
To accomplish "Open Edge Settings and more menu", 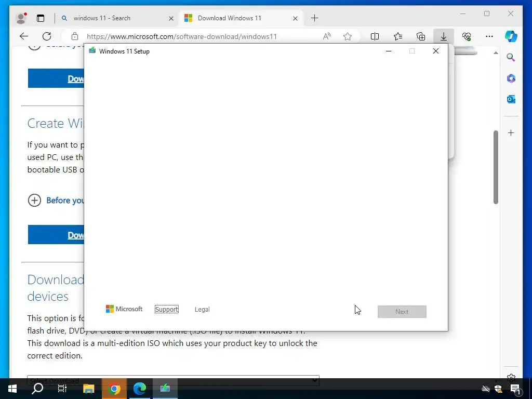I will [489, 36].
